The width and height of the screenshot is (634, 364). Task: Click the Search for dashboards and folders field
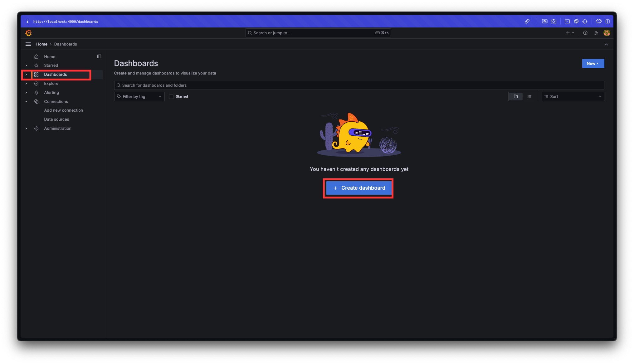359,85
